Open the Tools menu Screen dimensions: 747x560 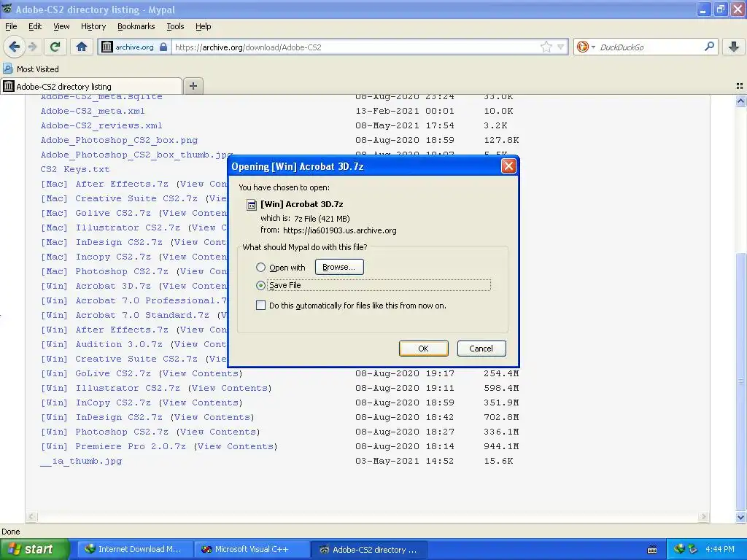click(175, 26)
